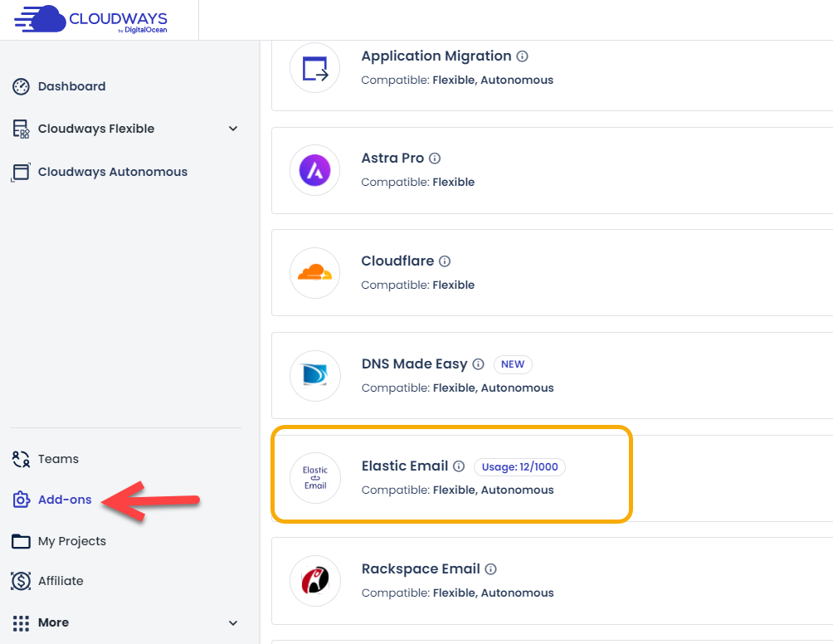Select the Cloudways Flexible sidebar icon
Image resolution: width=833 pixels, height=644 pixels.
coord(21,129)
